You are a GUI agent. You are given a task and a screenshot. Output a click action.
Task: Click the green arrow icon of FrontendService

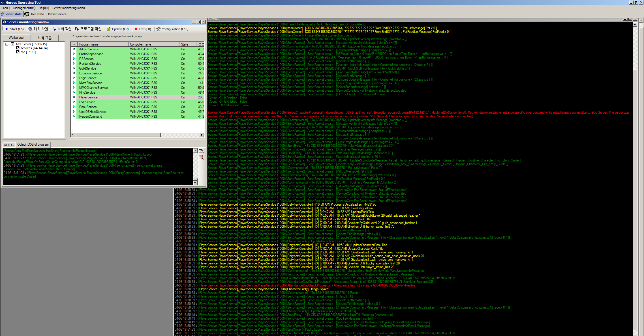click(x=74, y=64)
